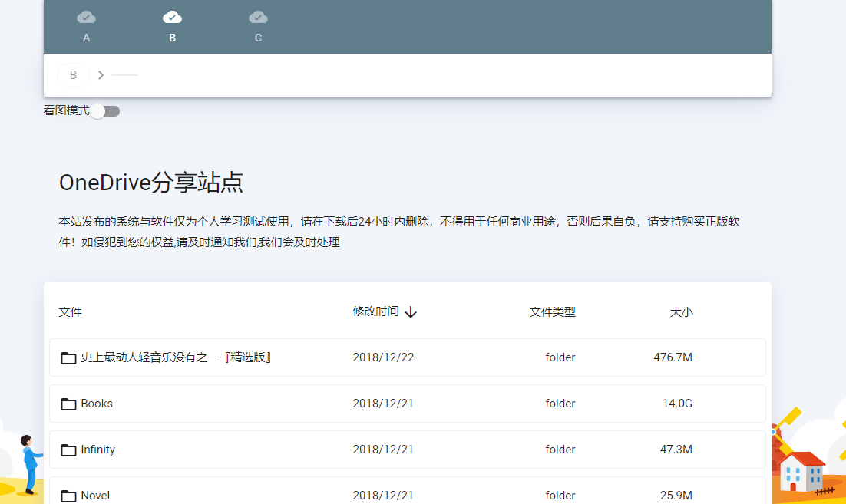Switch to drive tab A
Image resolution: width=846 pixels, height=504 pixels.
click(x=86, y=26)
